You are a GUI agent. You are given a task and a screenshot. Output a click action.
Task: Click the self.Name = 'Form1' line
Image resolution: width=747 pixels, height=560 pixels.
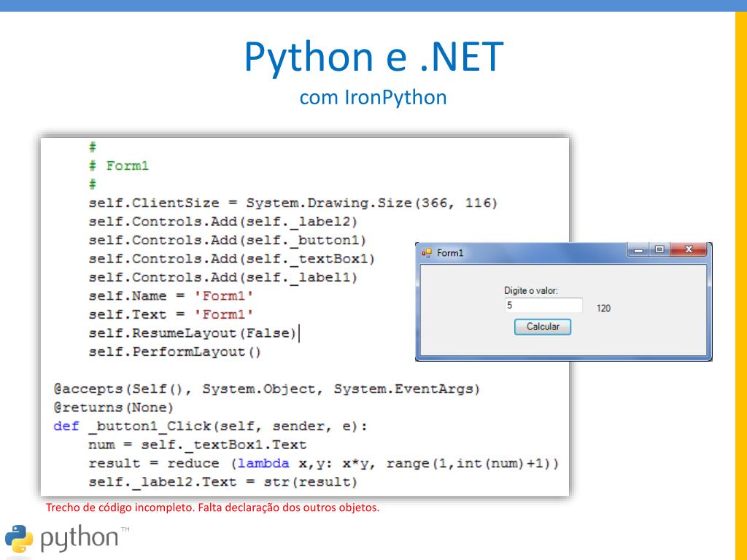point(171,296)
